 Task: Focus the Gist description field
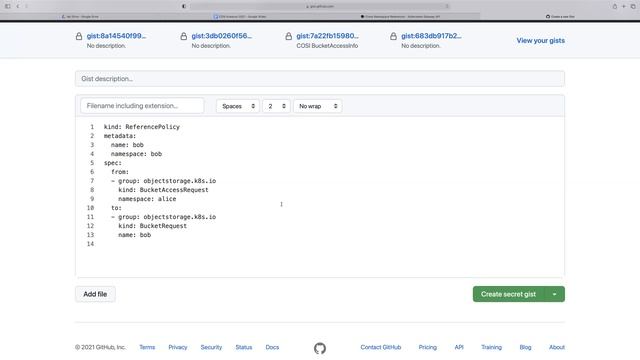click(320, 79)
